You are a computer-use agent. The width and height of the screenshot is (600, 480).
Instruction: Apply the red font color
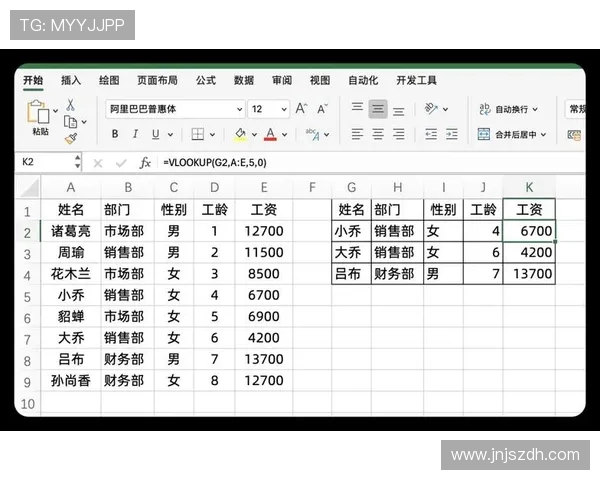271,134
